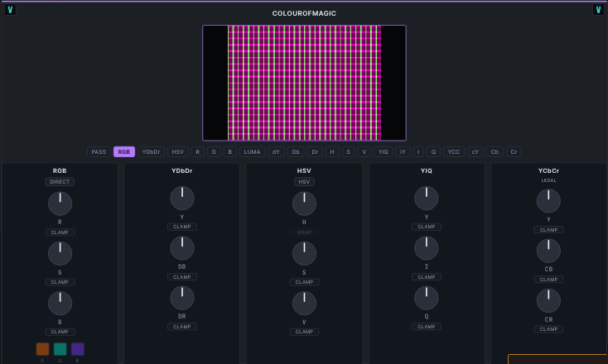Click the I knob in YIQ panel
This screenshot has height=364, width=608.
427,248
